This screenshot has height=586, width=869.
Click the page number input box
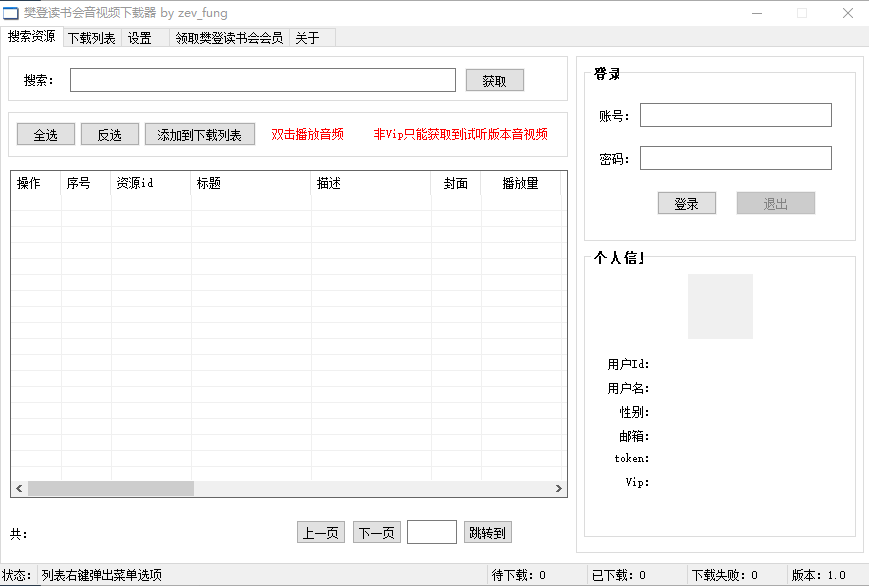coord(431,532)
